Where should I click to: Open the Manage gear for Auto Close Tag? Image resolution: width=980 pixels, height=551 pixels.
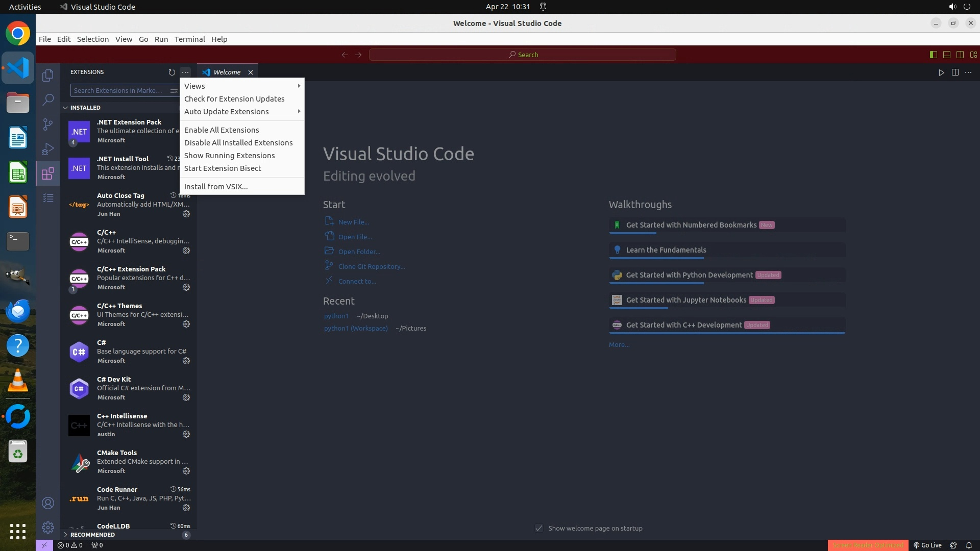click(x=186, y=214)
